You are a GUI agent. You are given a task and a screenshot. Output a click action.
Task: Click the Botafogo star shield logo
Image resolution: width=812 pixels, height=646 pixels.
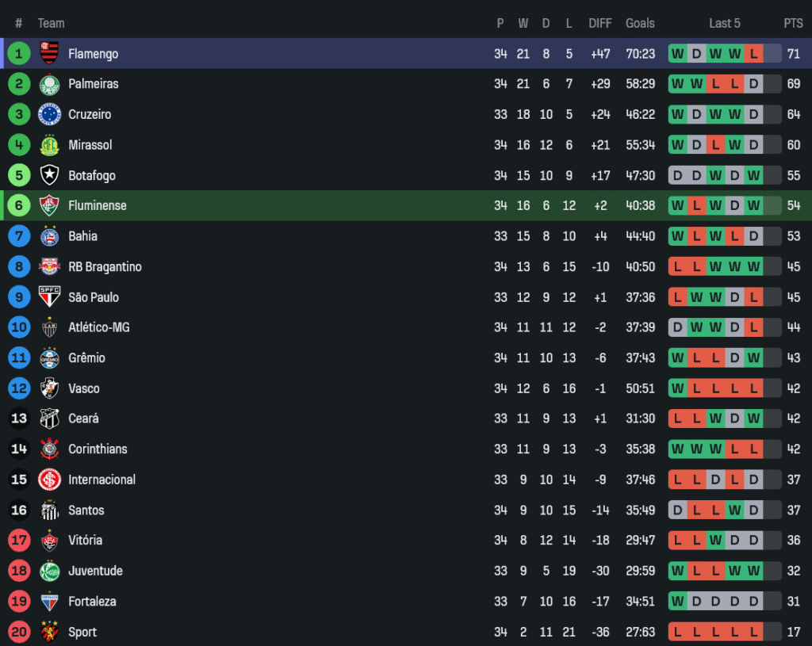point(49,175)
